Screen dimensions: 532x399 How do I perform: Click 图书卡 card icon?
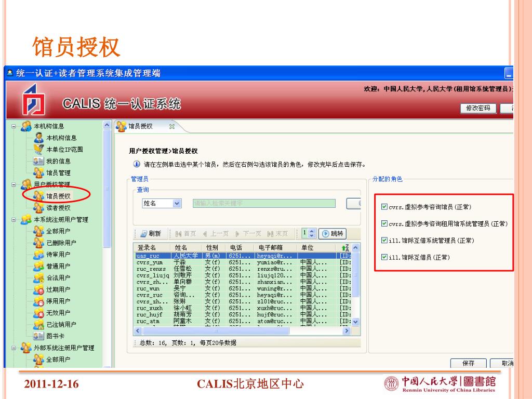click(38, 336)
